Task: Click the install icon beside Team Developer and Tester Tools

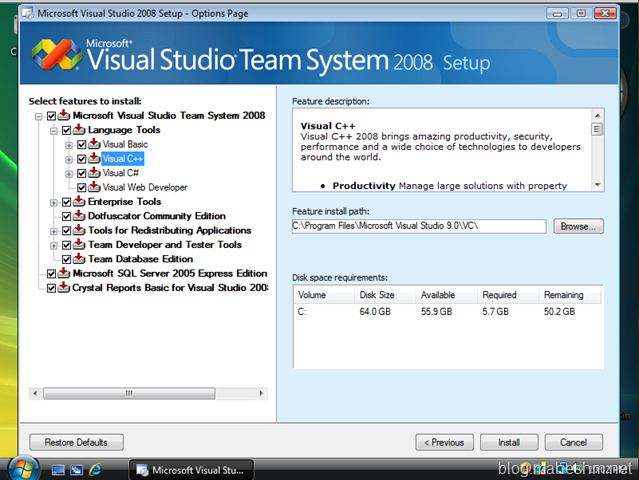Action: (79, 244)
